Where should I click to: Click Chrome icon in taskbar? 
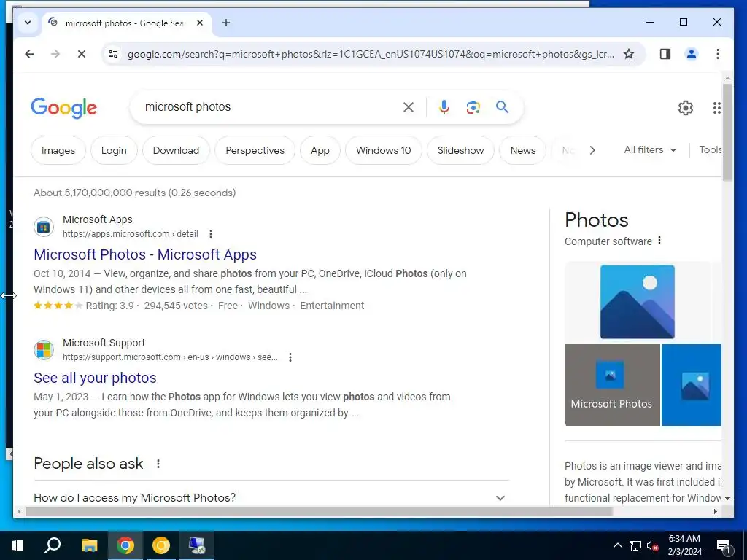(125, 545)
